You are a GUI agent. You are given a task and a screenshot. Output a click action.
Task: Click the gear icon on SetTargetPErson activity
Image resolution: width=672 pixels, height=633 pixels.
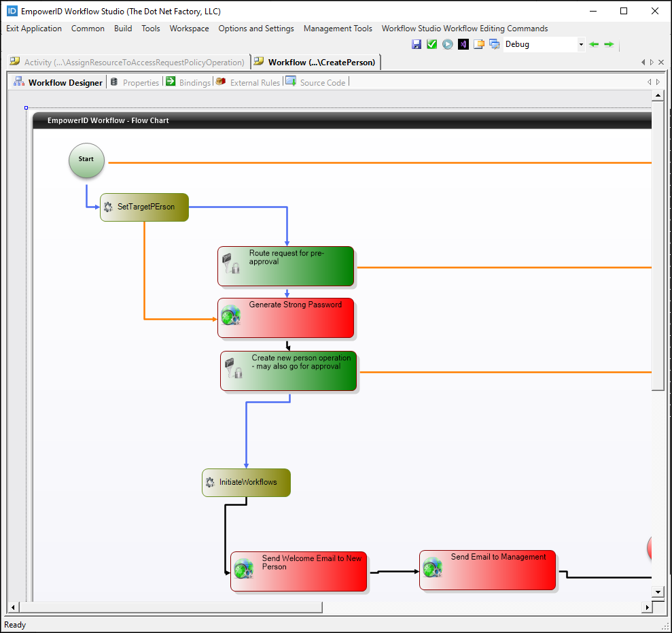tap(107, 207)
